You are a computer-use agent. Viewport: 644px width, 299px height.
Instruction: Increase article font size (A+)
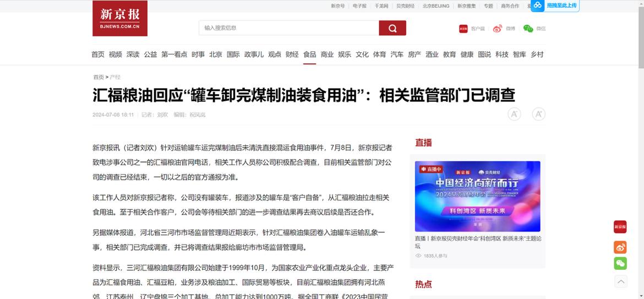coord(538,114)
